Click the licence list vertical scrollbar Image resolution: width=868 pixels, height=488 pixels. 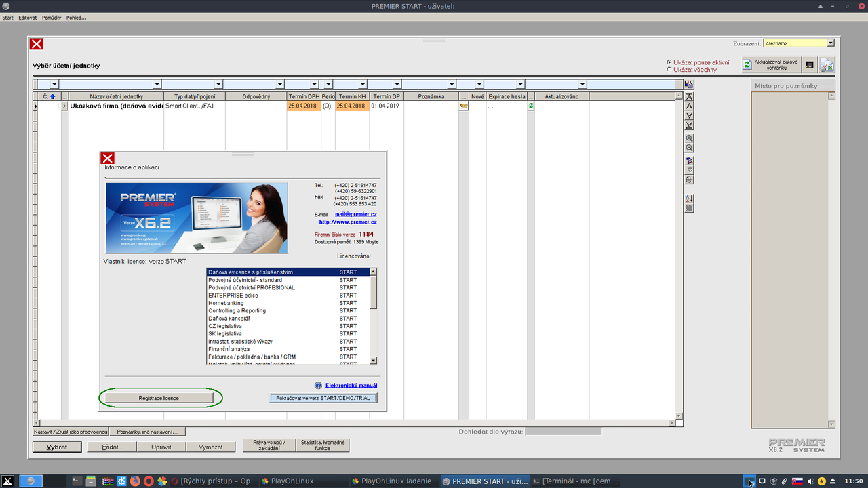[373, 316]
